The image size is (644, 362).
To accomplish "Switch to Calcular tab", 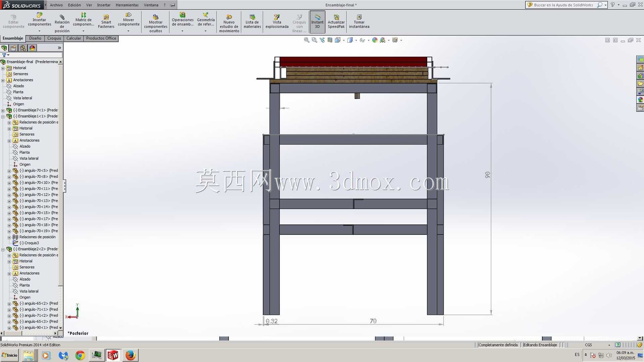I will 73,38.
